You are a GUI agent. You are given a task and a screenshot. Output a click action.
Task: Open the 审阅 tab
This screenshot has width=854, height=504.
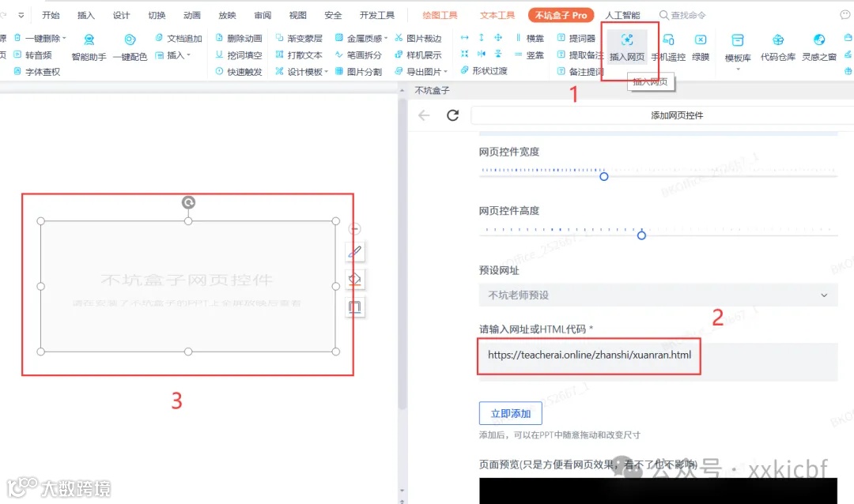coord(263,15)
